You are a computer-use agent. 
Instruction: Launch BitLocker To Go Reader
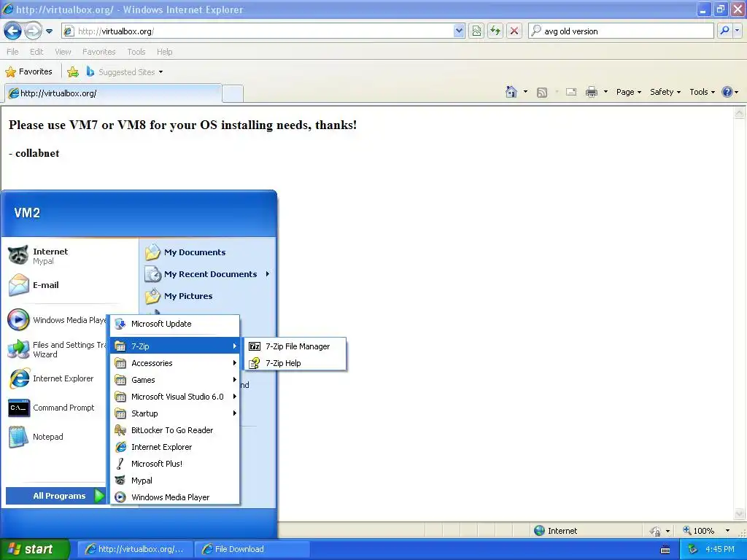click(175, 430)
